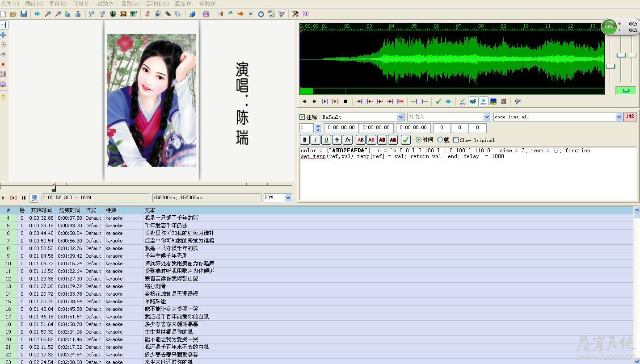
Task: Go to previous audio line double-left arrow
Action: tap(304, 101)
